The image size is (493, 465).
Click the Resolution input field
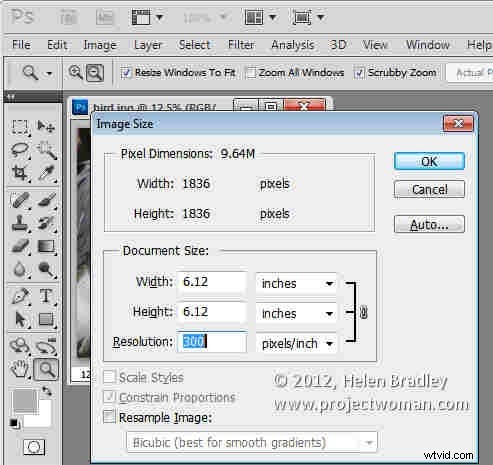pyautogui.click(x=212, y=342)
